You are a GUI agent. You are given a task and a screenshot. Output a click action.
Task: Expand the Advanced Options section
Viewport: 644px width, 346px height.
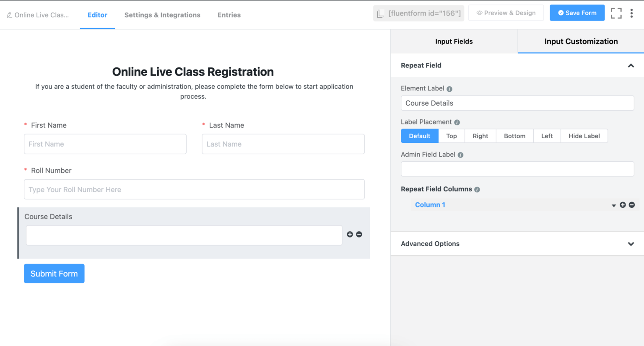click(631, 243)
